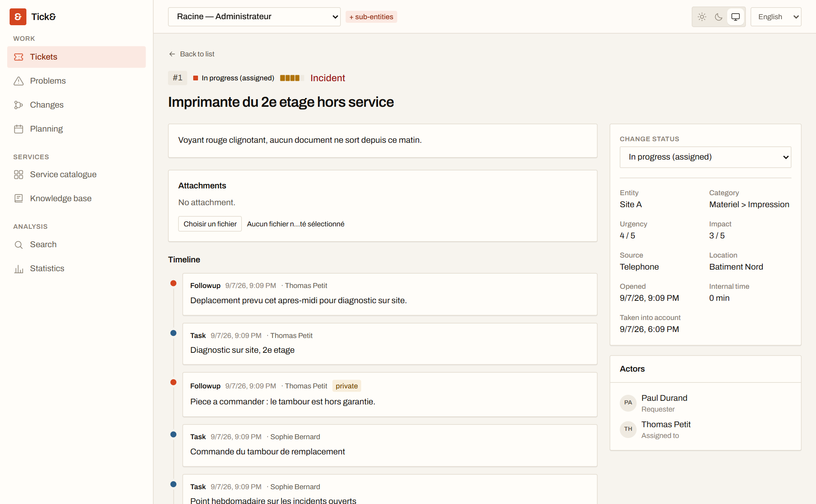Screen dimensions: 816x504
Task: Click Internal time 0 min value
Action: pos(719,298)
